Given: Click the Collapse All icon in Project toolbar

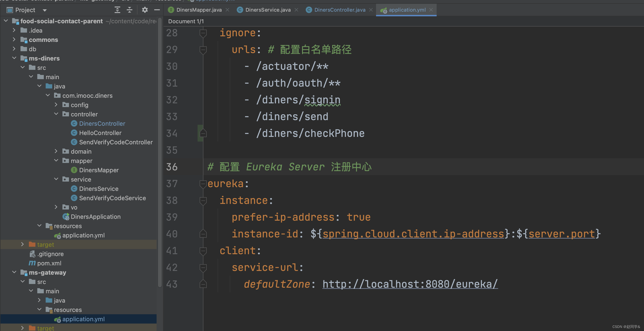Looking at the screenshot, I should [130, 10].
